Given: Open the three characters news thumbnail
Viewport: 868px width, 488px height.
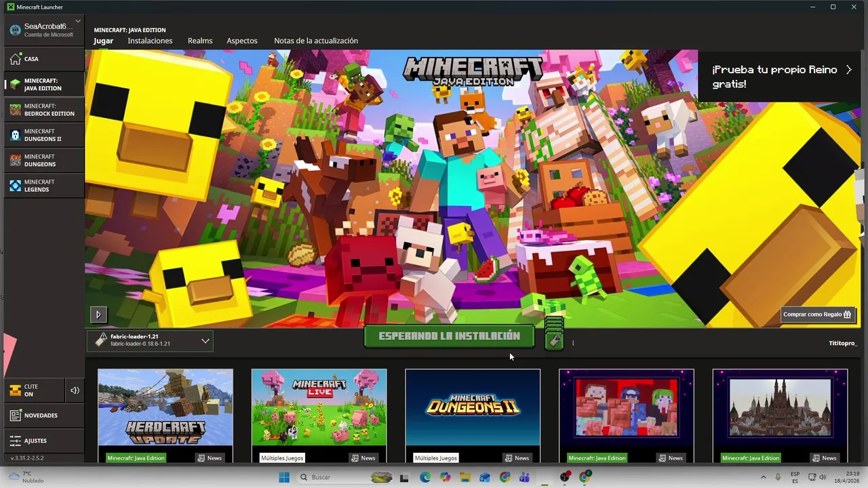Looking at the screenshot, I should tap(627, 407).
